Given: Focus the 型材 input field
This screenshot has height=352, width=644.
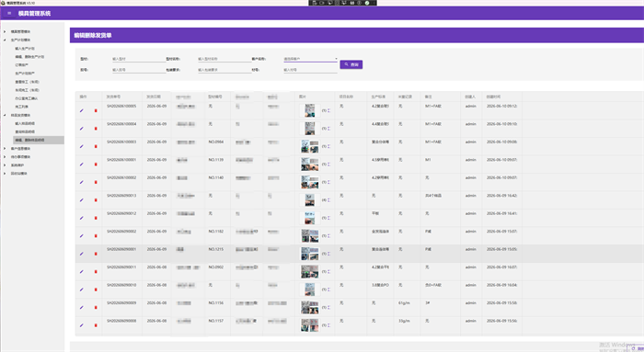Looking at the screenshot, I should (138, 59).
